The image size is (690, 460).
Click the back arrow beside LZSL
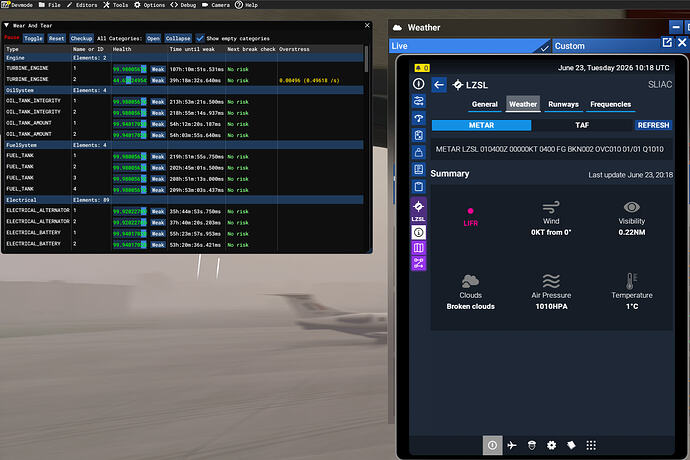tap(439, 85)
